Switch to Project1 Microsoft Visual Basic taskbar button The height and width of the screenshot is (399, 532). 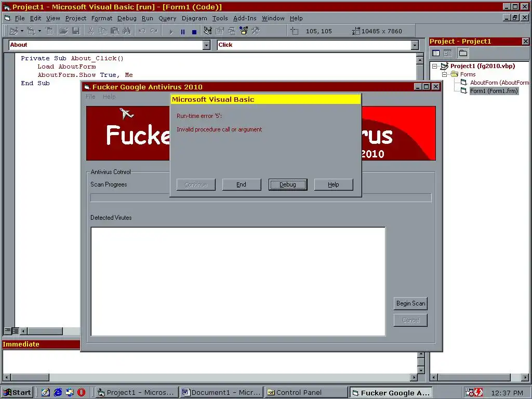137,393
